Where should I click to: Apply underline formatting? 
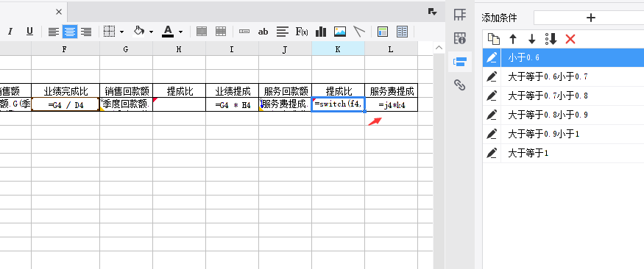(29, 32)
